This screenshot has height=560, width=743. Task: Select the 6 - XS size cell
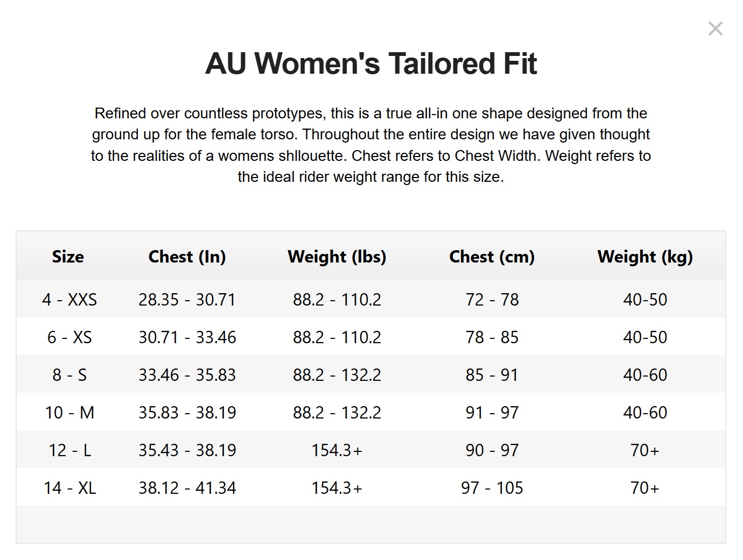pyautogui.click(x=69, y=337)
